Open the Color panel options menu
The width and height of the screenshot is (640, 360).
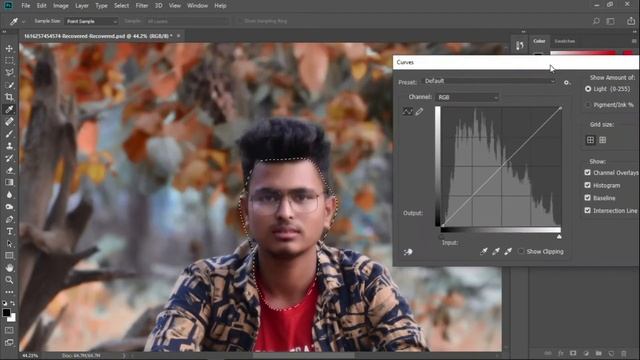click(633, 41)
